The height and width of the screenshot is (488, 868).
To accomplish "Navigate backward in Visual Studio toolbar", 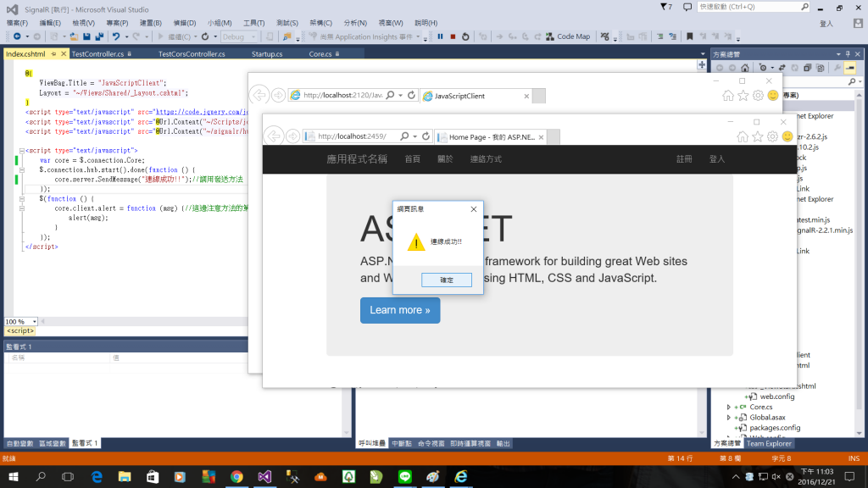I will [x=17, y=36].
